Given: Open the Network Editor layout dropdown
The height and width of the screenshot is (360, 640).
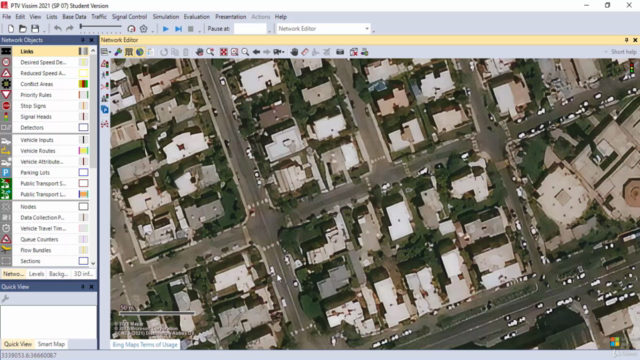Looking at the screenshot, I should [323, 29].
